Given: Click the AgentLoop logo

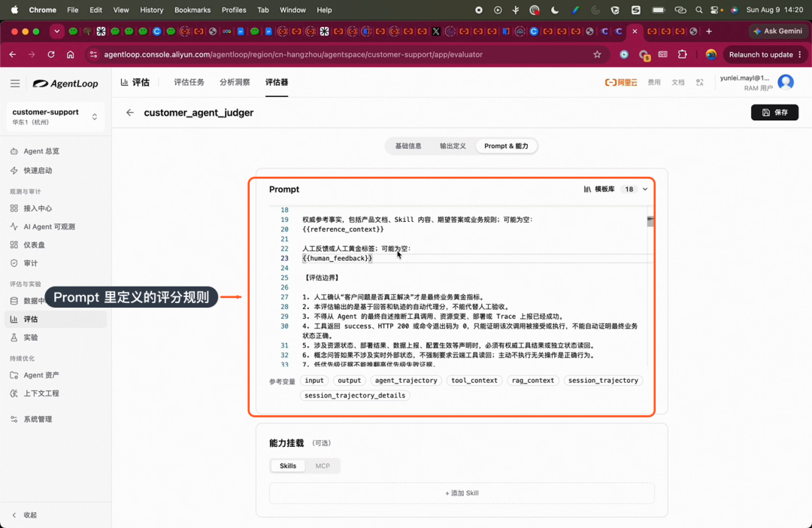Looking at the screenshot, I should pos(65,83).
